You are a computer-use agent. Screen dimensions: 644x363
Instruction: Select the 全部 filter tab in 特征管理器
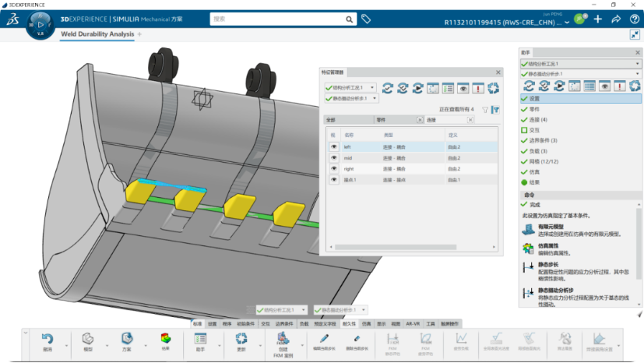coord(348,120)
